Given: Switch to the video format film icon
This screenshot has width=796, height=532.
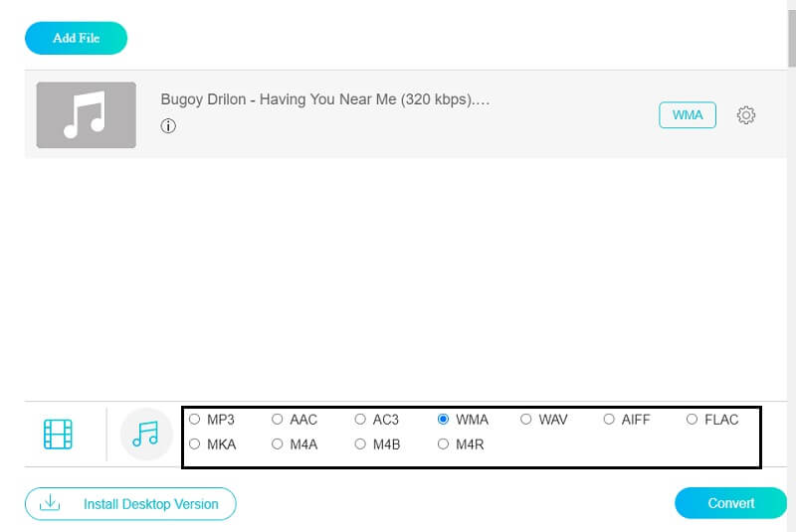Looking at the screenshot, I should (59, 435).
